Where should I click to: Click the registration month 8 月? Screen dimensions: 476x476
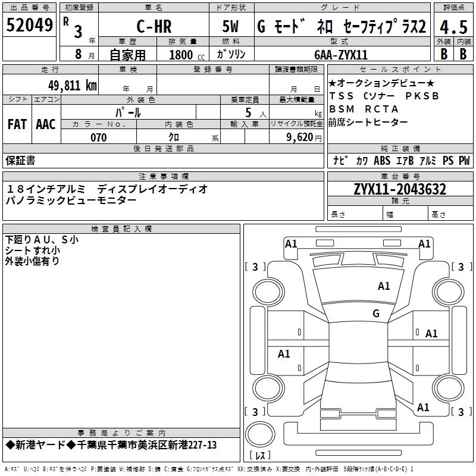84,54
